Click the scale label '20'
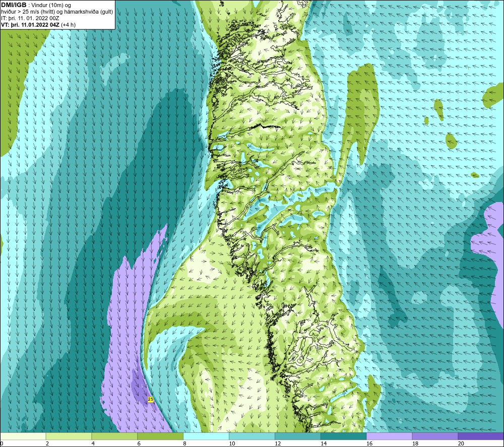 [461, 443]
